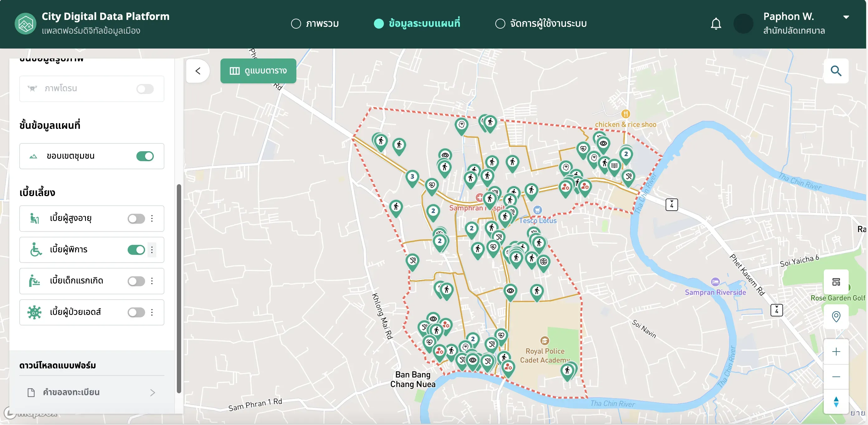Zoom out with the minus button
868x425 pixels.
pos(836,377)
